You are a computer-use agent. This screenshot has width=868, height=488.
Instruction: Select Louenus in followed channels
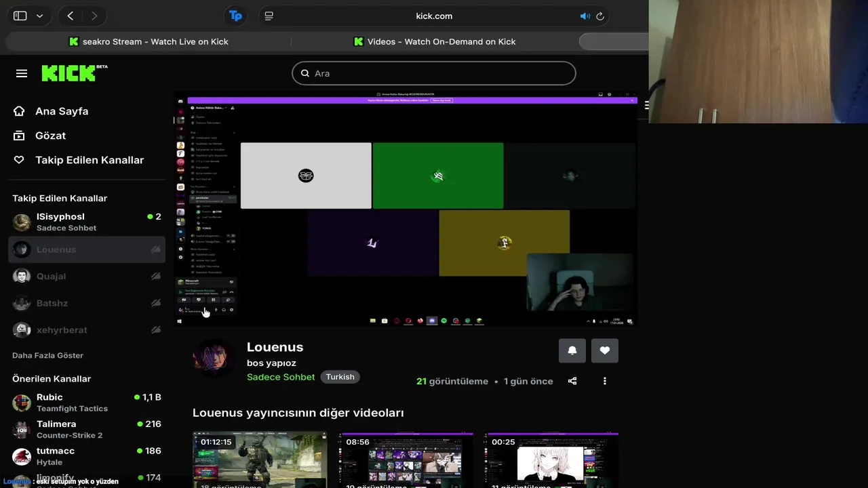coord(86,249)
